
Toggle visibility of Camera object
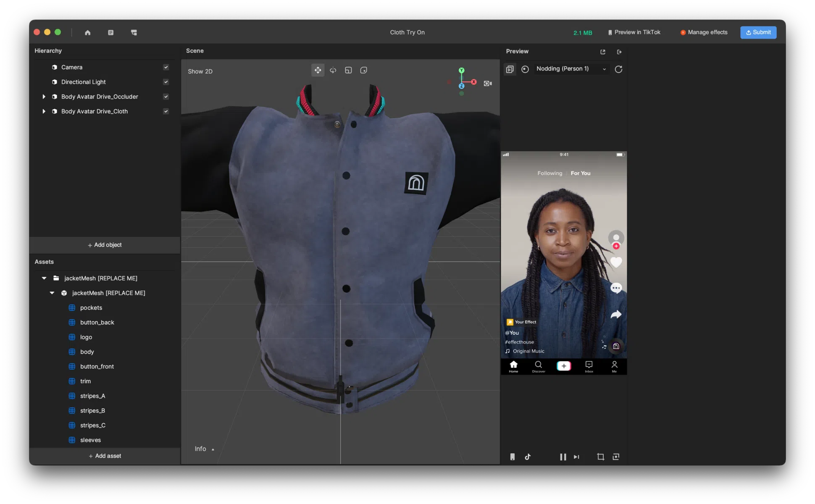pyautogui.click(x=166, y=66)
